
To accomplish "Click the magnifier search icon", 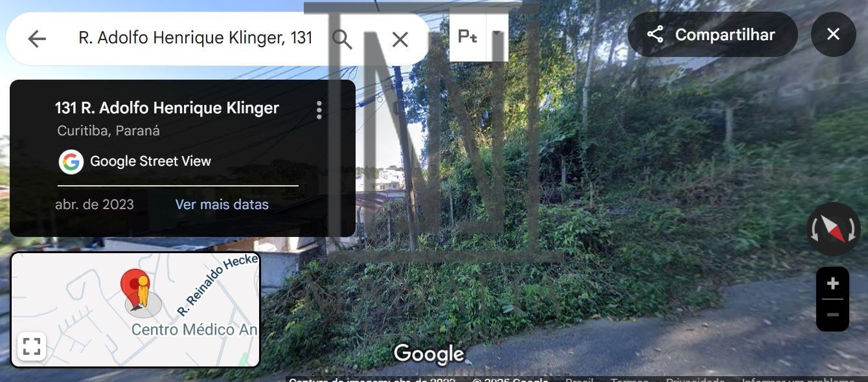I will point(342,39).
